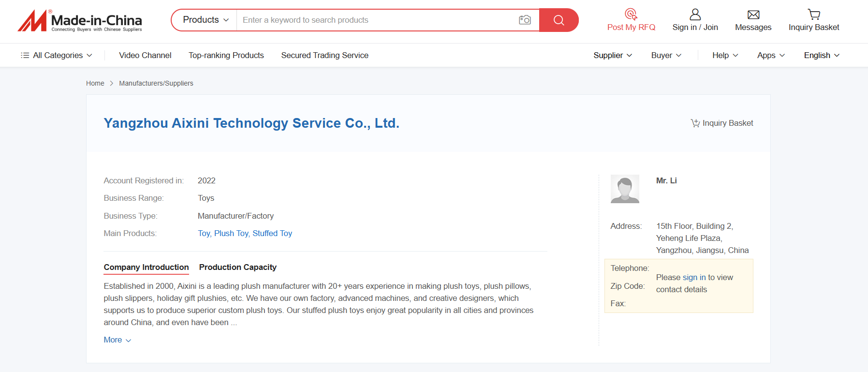This screenshot has height=372, width=868.
Task: Click the Mr. Li contact name
Action: coord(666,180)
